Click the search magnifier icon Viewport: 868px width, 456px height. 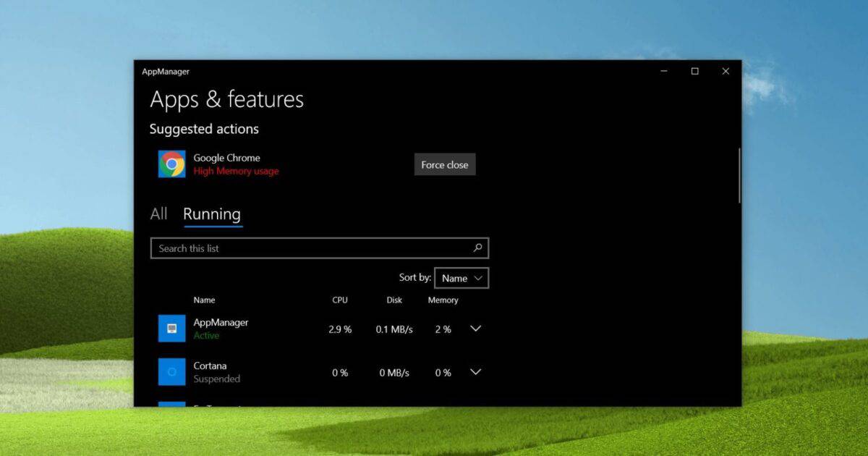click(x=477, y=248)
